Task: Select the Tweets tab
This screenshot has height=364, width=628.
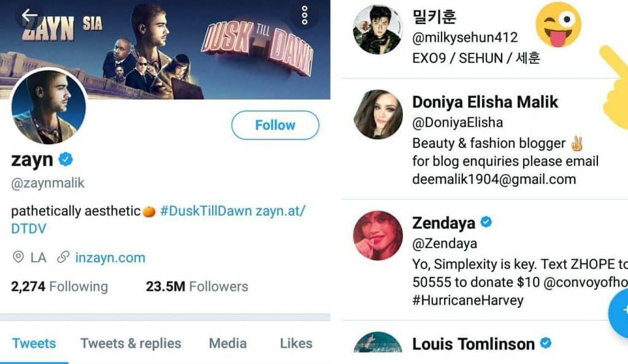Action: point(34,343)
